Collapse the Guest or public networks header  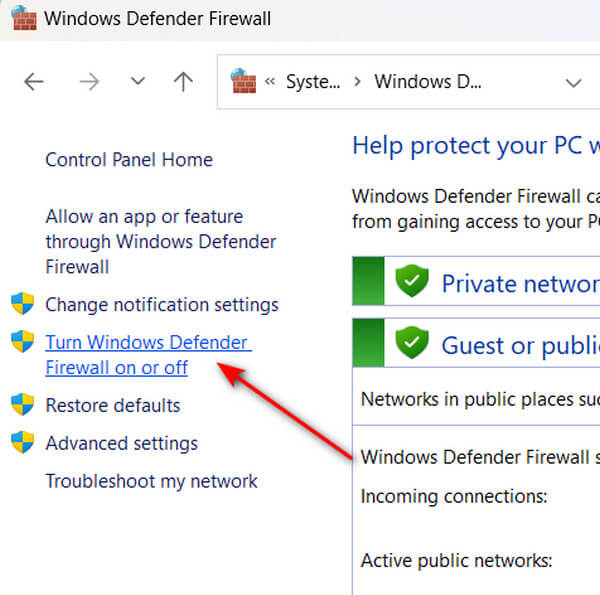[x=476, y=343]
